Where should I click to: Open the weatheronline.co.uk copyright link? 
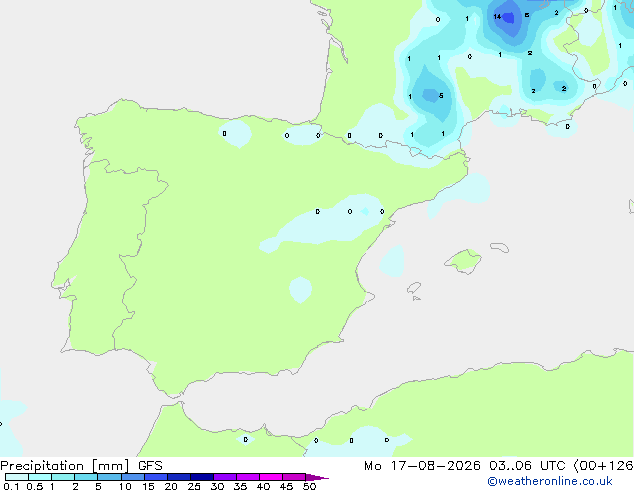(550, 481)
